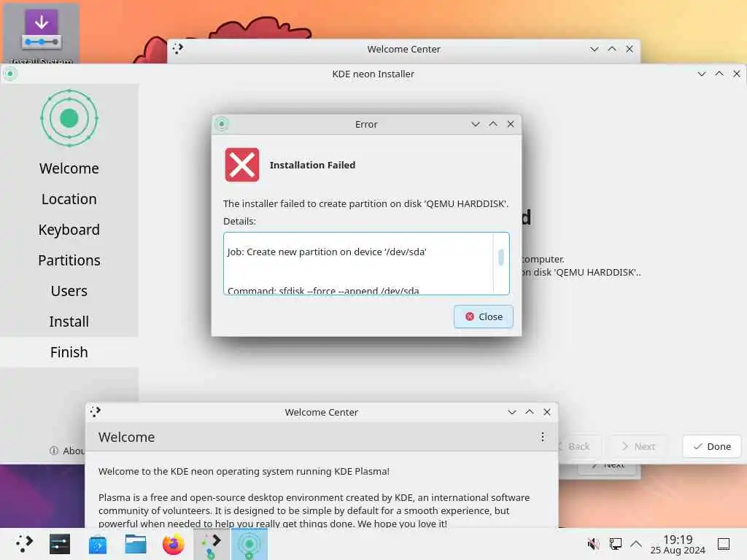Open the About info link in sidebar
The width and height of the screenshot is (747, 560).
tap(66, 451)
